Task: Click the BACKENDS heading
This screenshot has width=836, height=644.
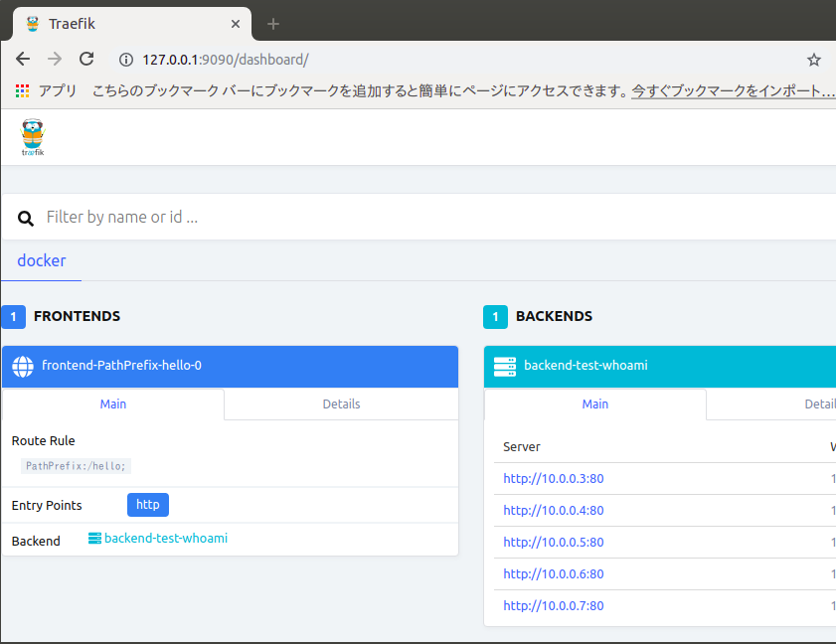Action: tap(554, 316)
